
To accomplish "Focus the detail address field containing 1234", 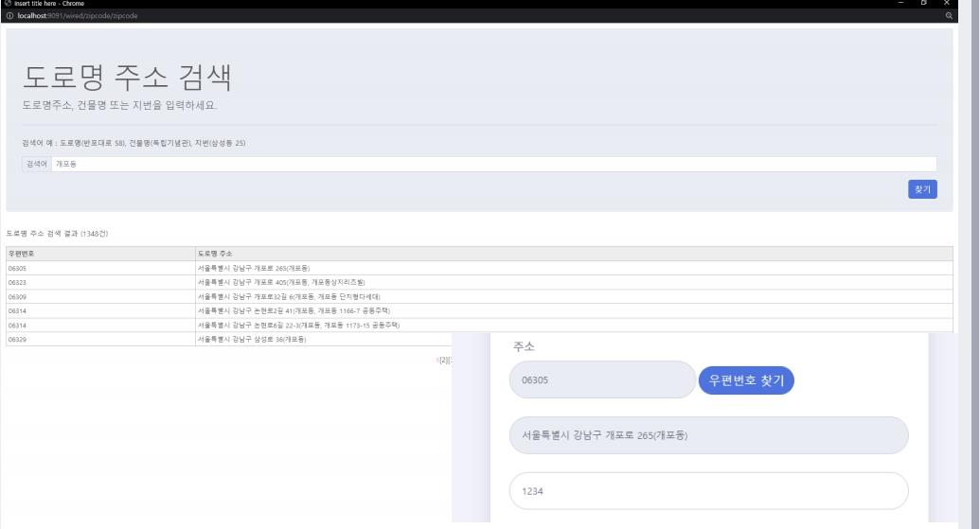I will tap(707, 491).
